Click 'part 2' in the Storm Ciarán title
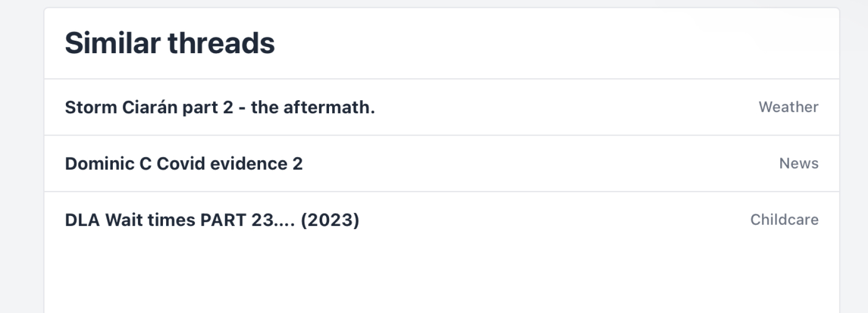 [207, 107]
